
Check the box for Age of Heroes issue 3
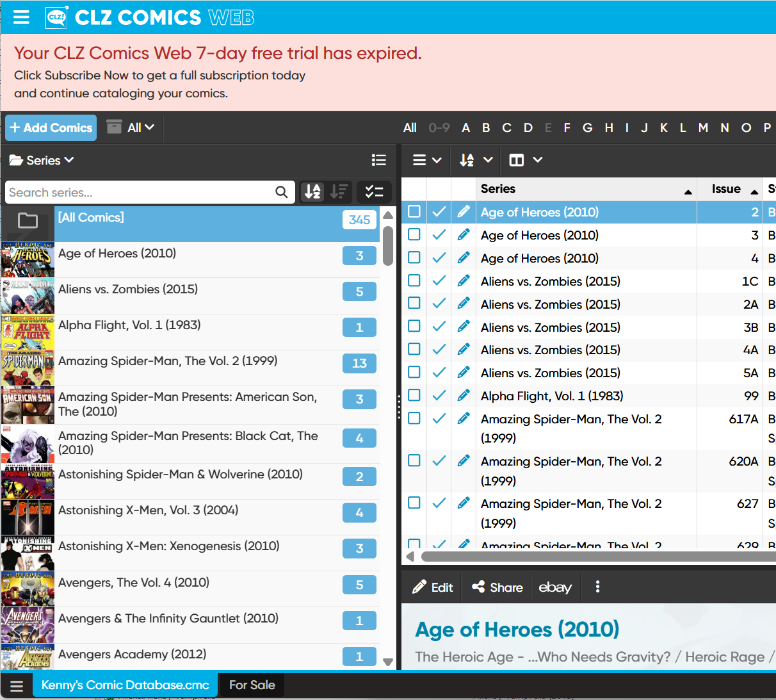tap(414, 235)
